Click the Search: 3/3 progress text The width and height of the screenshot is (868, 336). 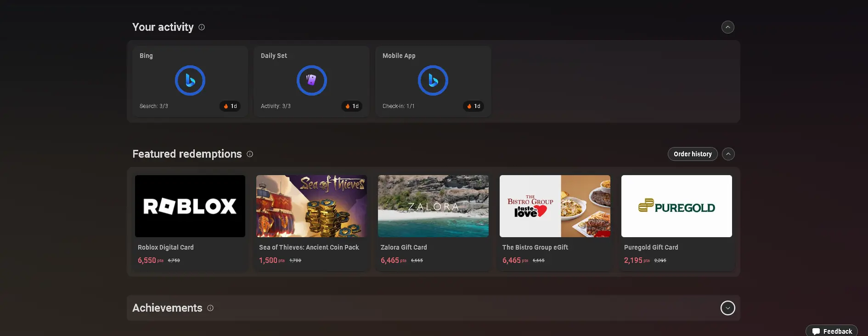pos(154,106)
